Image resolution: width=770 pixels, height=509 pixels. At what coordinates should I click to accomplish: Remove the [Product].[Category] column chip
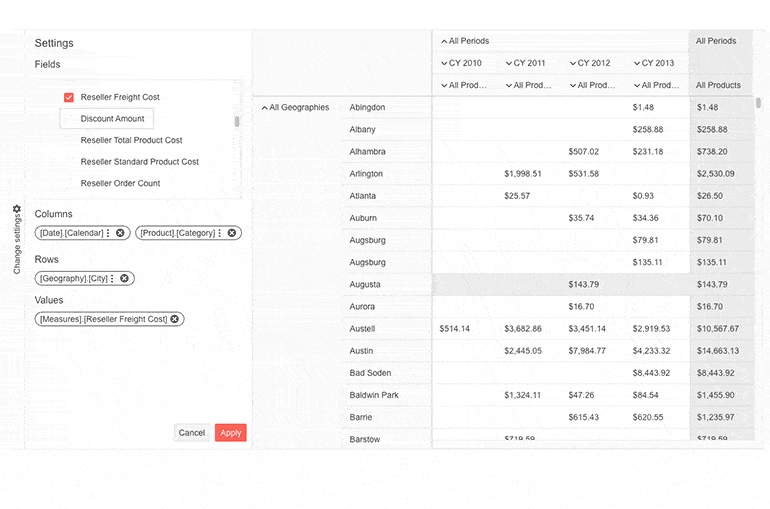tap(232, 233)
